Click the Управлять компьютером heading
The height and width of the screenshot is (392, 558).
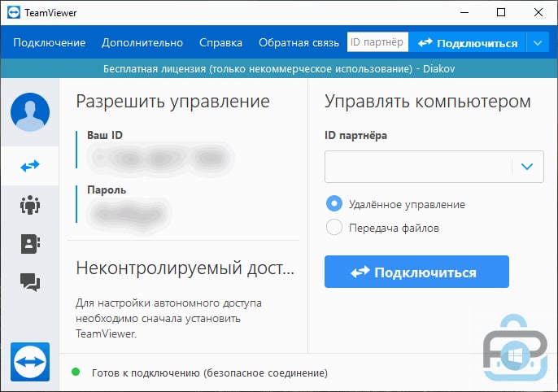[427, 102]
